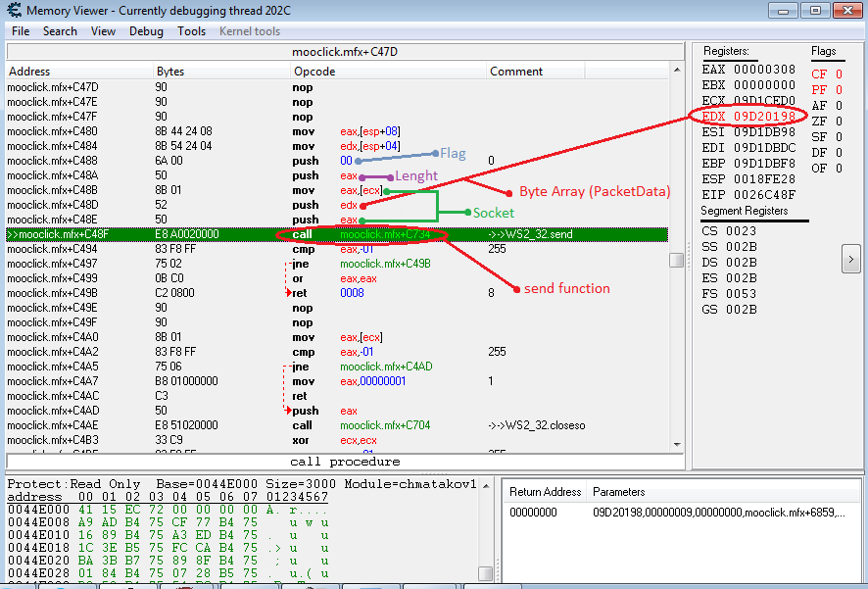Screen dimensions: 868x589
Task: Expand the side panel with the > button
Action: 850,259
